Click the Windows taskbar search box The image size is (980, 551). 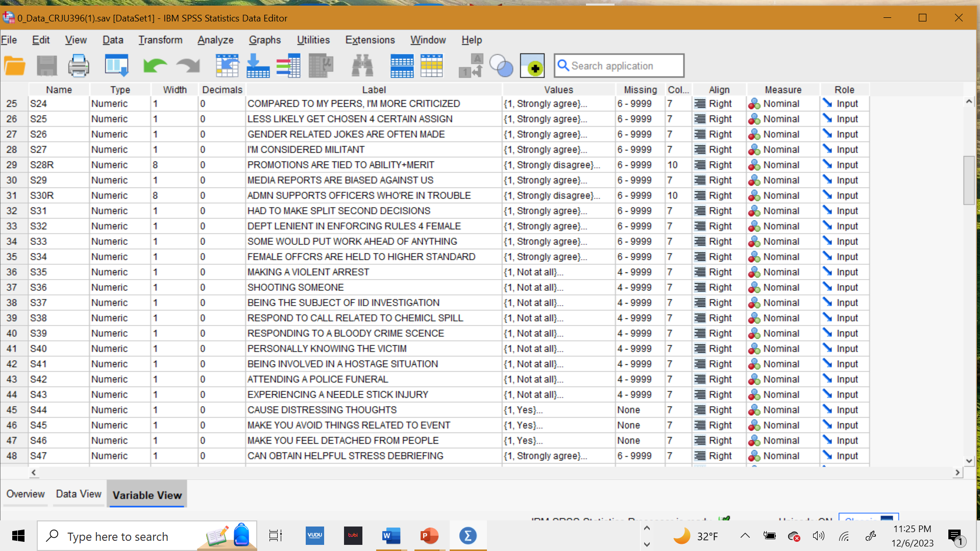point(147,536)
